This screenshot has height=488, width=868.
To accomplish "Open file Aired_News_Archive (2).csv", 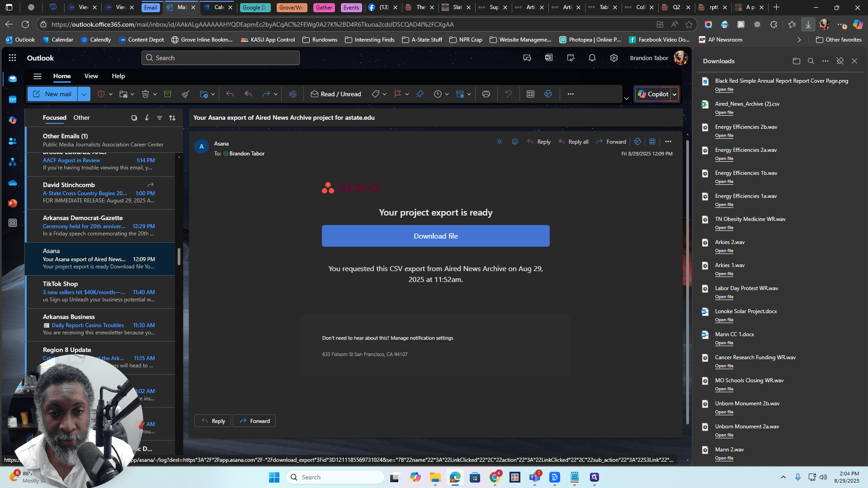I will [724, 113].
